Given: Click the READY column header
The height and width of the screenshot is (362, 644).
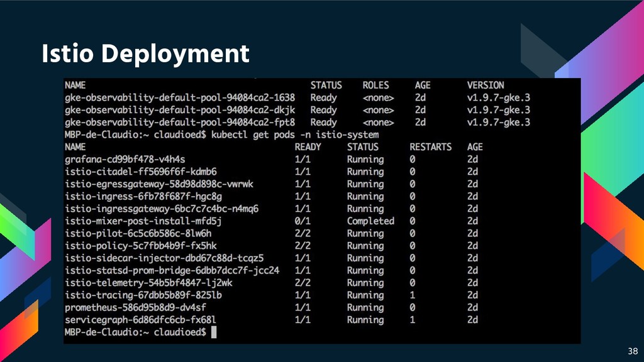Looking at the screenshot, I should 308,147.
